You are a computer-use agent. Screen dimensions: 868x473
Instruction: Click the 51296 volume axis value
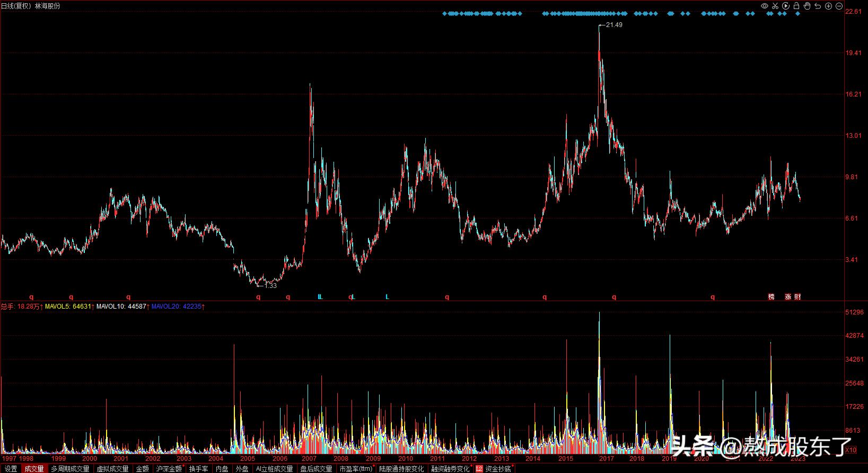854,312
